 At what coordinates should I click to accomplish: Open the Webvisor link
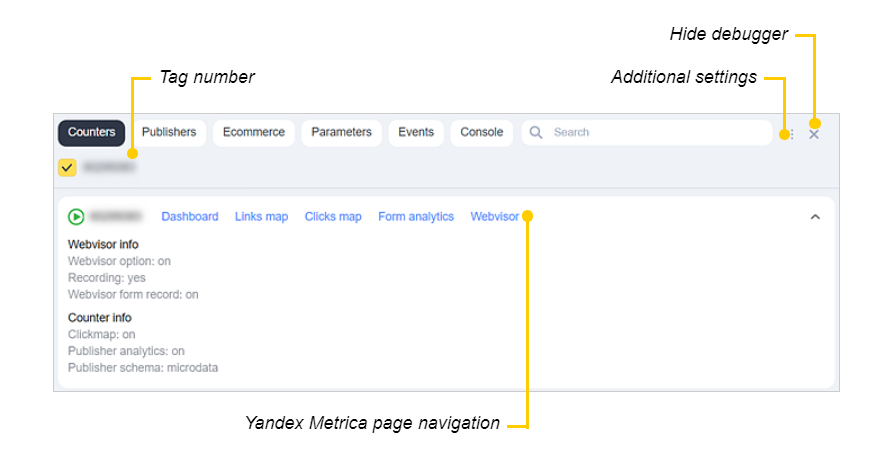494,216
